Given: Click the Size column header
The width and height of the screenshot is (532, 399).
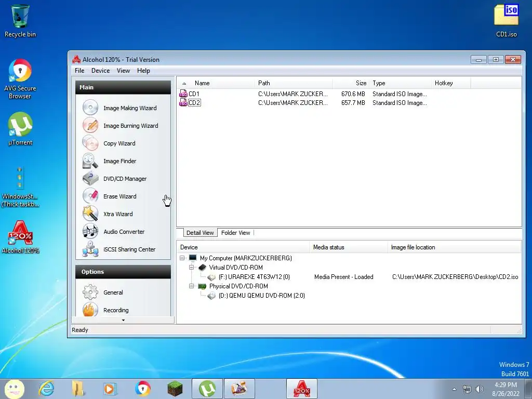Looking at the screenshot, I should point(351,83).
